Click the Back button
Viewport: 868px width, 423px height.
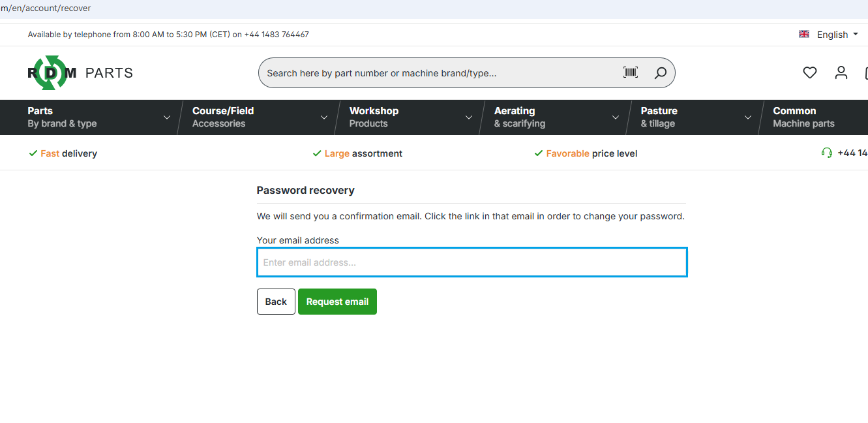tap(276, 302)
